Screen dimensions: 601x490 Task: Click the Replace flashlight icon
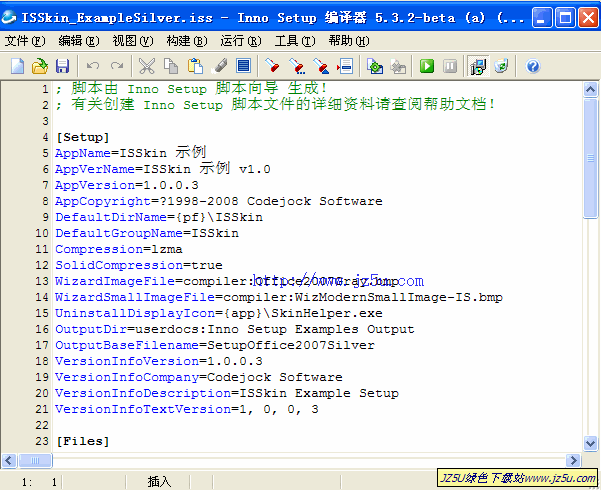pos(321,66)
